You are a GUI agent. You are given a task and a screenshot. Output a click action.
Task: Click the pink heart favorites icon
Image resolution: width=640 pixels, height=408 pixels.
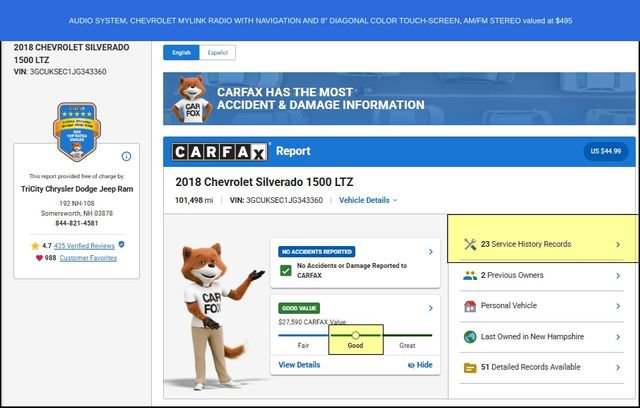tap(39, 258)
